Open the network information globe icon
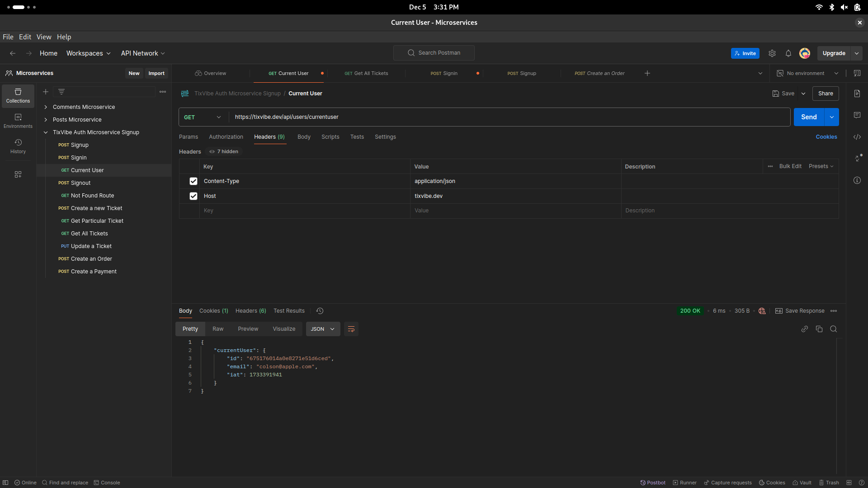 [762, 311]
